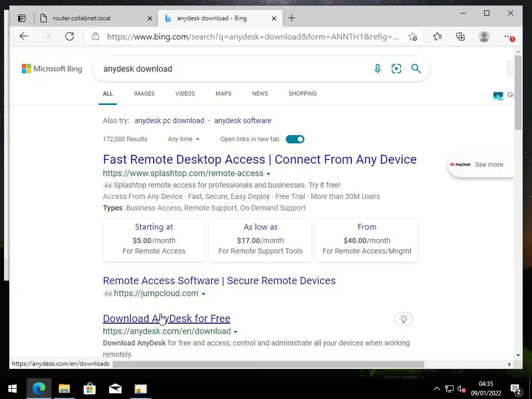This screenshot has height=399, width=532.
Task: Switch to the VIDEOS tab
Action: click(x=185, y=94)
